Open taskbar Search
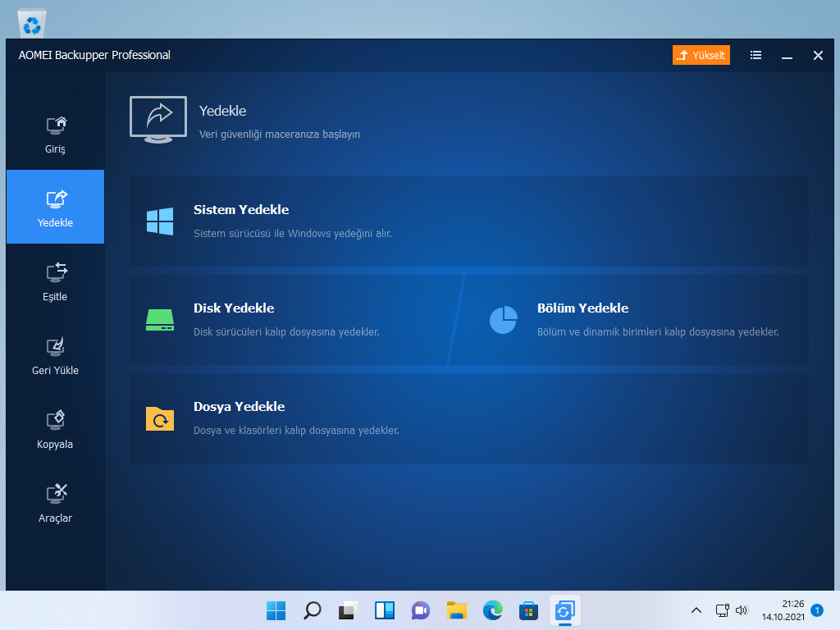Viewport: 840px width, 630px height. coord(313,610)
